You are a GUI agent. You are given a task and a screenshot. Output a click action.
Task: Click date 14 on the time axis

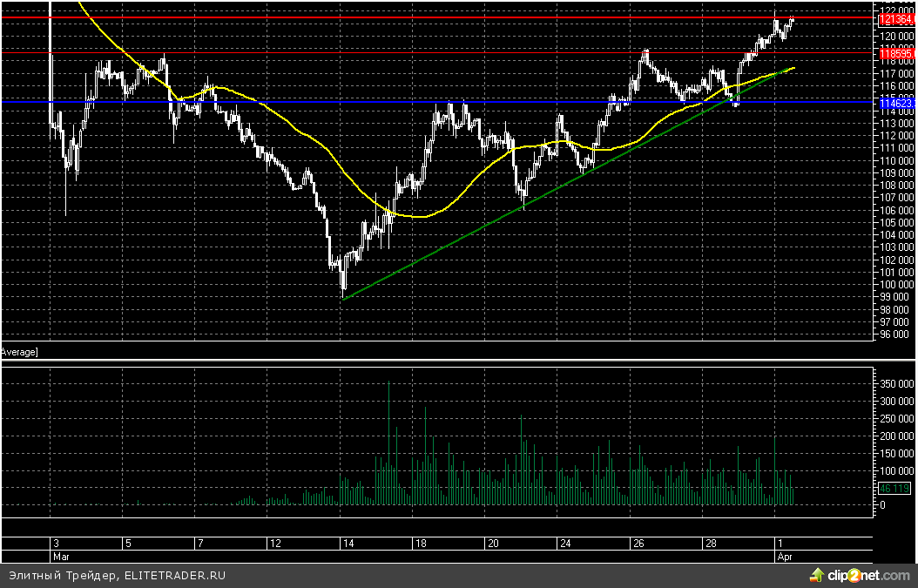pos(348,543)
